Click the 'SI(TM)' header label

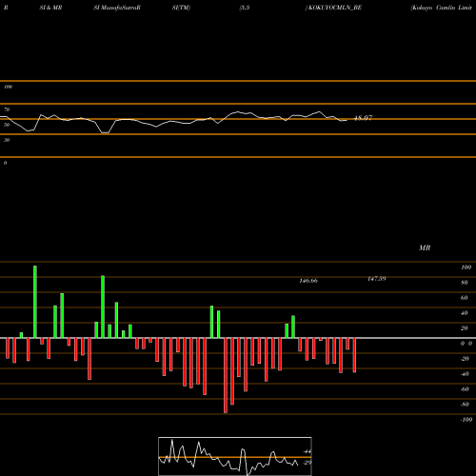pos(181,8)
